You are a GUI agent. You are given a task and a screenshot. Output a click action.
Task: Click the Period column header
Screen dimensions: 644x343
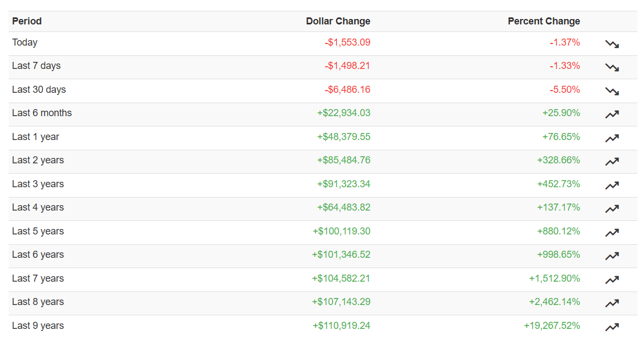point(27,21)
